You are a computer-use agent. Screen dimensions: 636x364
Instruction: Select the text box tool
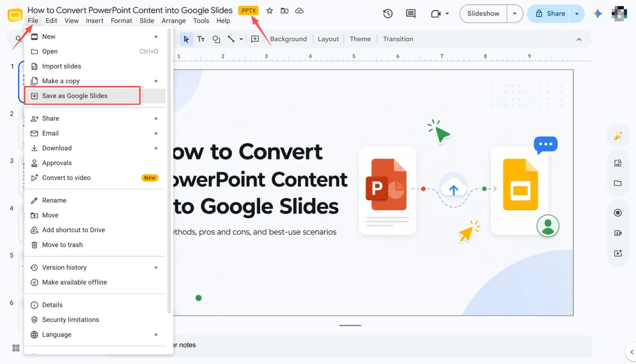click(201, 39)
